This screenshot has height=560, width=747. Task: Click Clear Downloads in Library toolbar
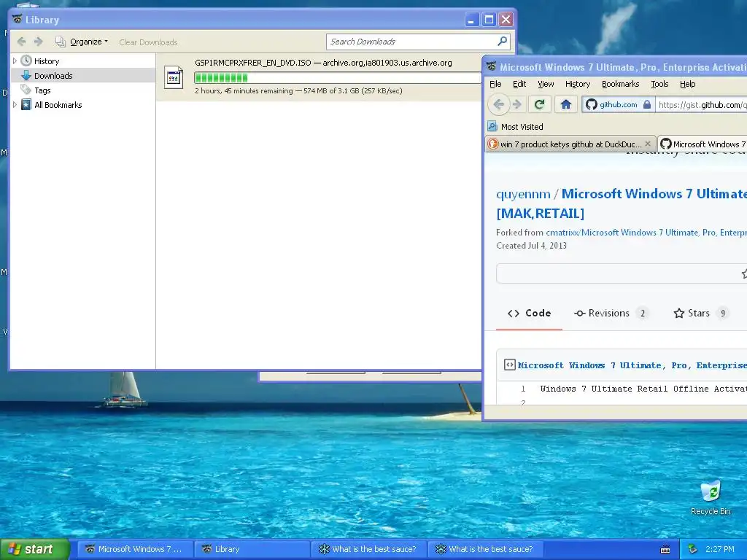(x=148, y=42)
